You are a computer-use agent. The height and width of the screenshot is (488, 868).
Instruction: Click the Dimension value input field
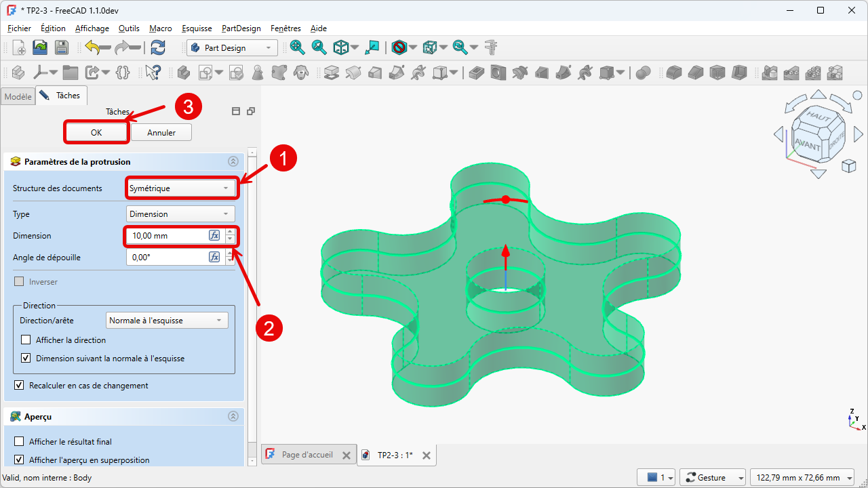(168, 236)
